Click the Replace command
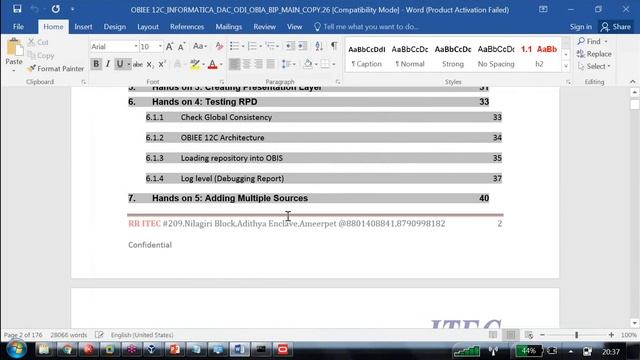 (x=594, y=54)
